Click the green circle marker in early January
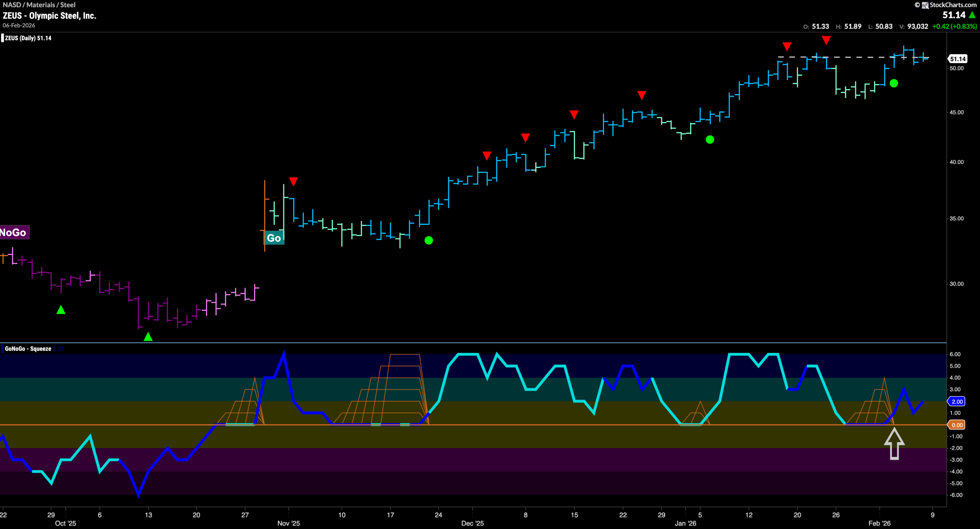This screenshot has width=980, height=529. (710, 140)
